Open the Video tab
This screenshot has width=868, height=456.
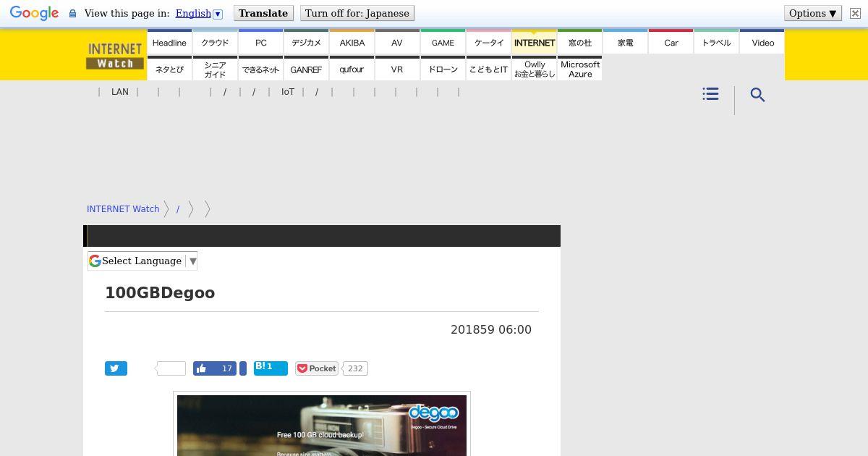(762, 42)
